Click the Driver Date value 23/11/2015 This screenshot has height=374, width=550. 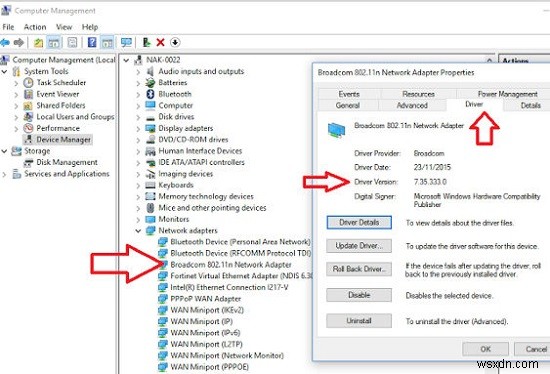(x=432, y=167)
